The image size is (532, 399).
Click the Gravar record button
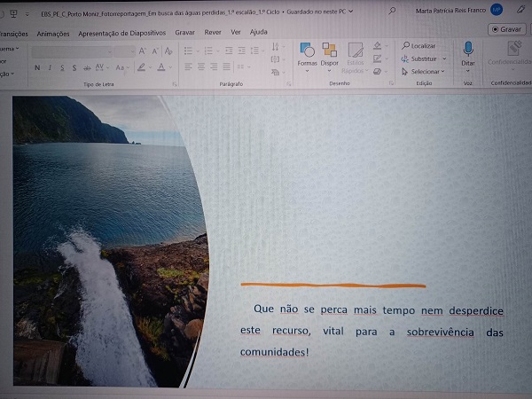[x=507, y=29]
